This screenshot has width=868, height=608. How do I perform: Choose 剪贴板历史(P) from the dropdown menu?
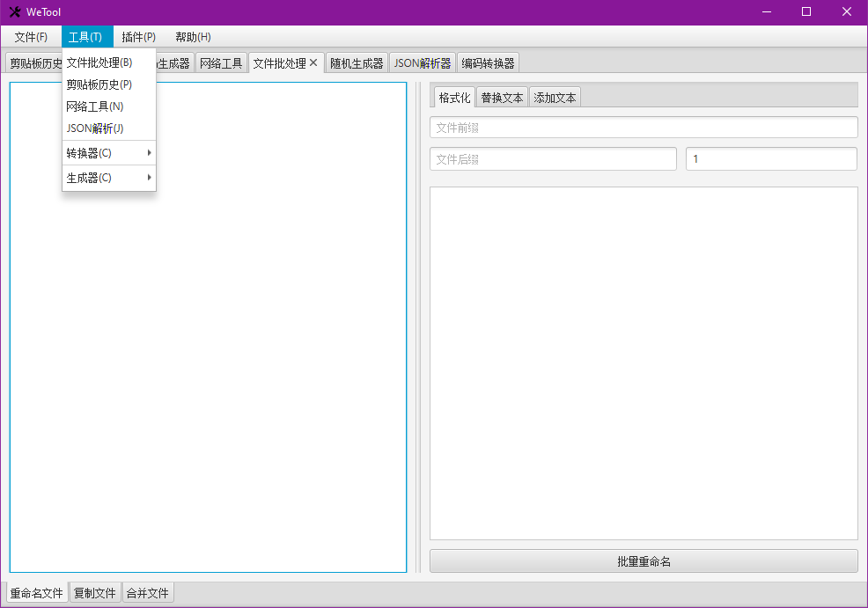[109, 84]
